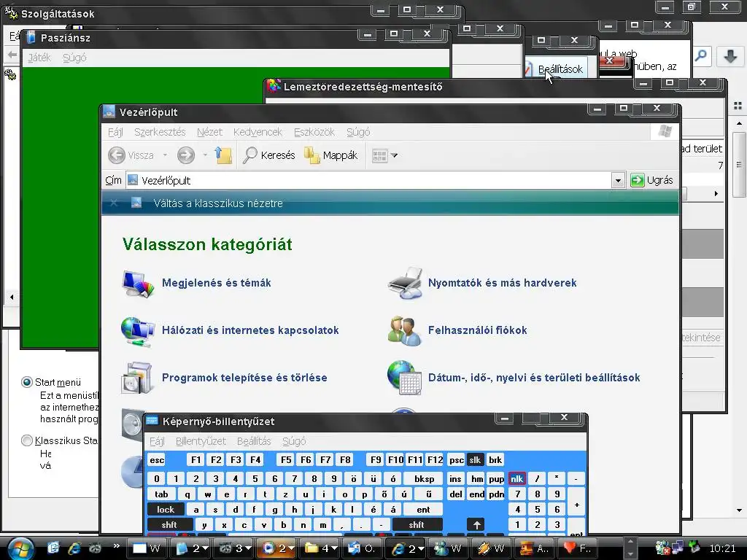Click the Pasziánsz card deck title icon
Screen dimensions: 747x560
[x=31, y=37]
